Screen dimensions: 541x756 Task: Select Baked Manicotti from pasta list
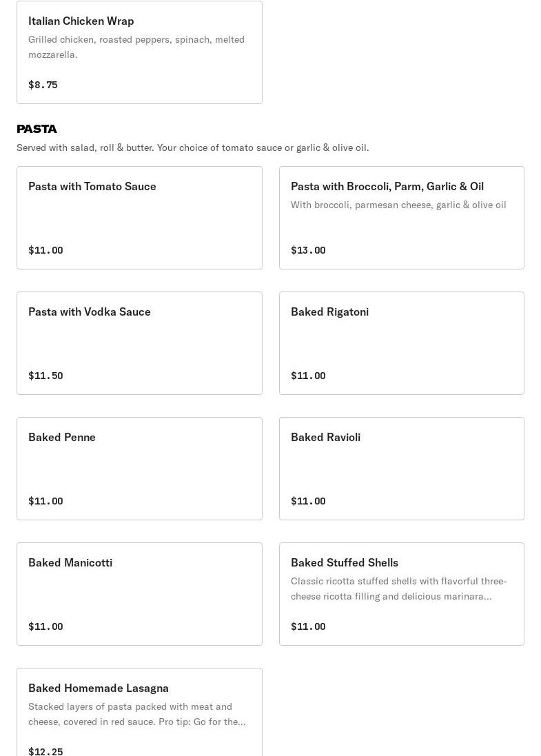[139, 593]
